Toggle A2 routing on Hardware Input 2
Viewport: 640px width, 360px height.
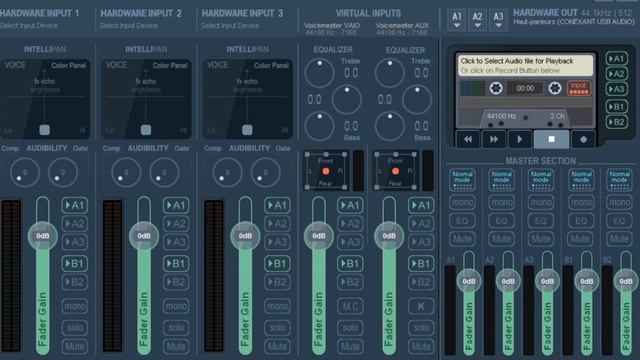176,224
